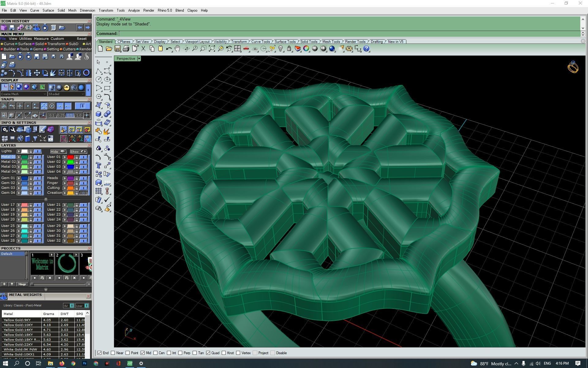
Task: Expand the User 01 layer arrow
Action: pyautogui.click(x=65, y=157)
